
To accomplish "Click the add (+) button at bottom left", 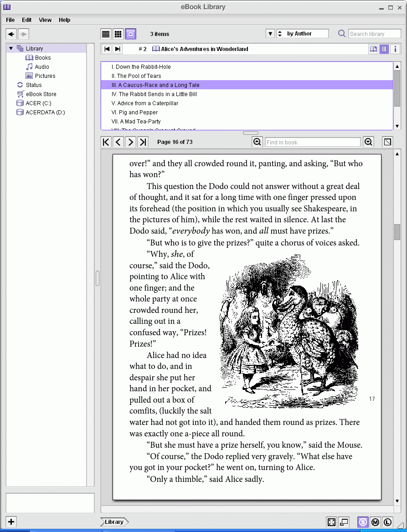I will coord(11,522).
